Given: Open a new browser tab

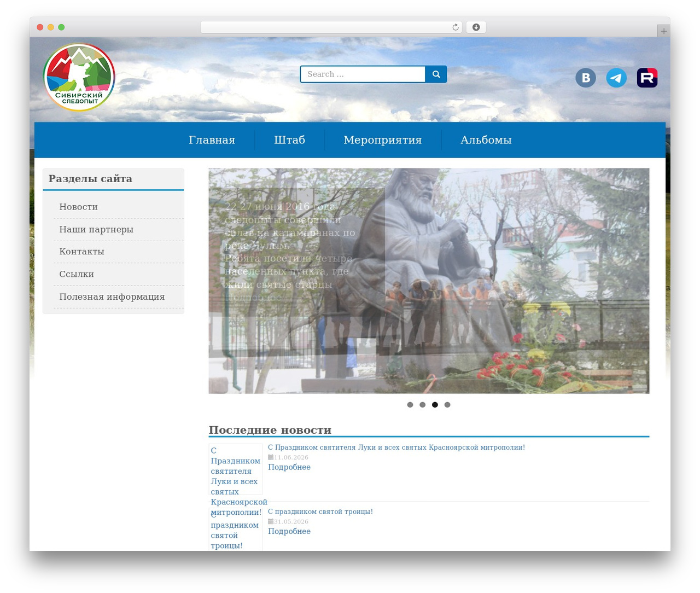Looking at the screenshot, I should pos(663,31).
